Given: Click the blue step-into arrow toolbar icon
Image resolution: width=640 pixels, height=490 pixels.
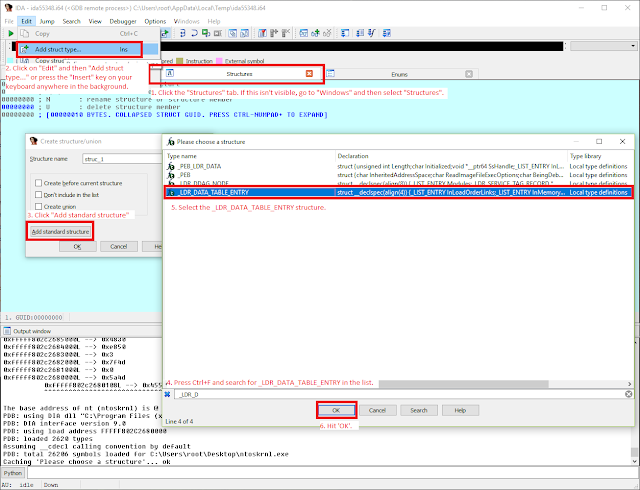Looking at the screenshot, I should (182, 33).
